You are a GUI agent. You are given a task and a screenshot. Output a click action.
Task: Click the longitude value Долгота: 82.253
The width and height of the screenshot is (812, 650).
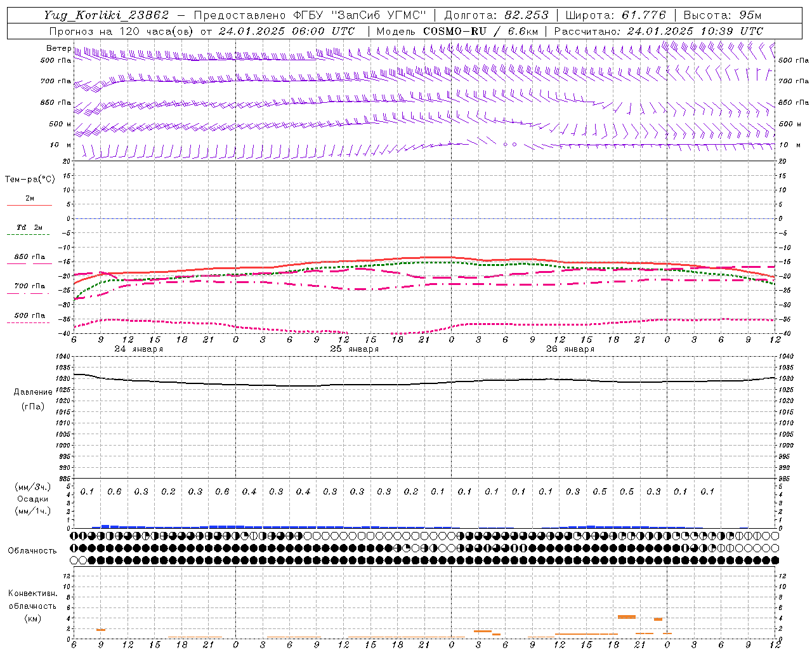point(496,15)
